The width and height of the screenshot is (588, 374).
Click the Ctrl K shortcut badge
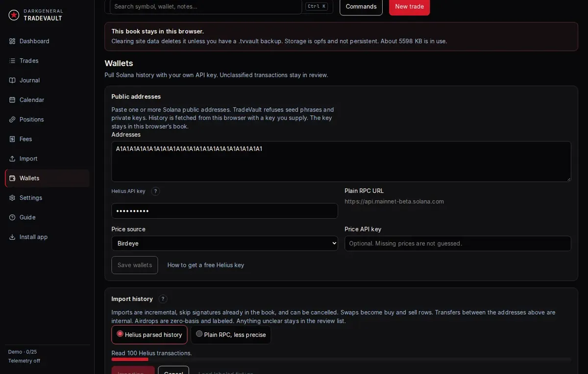coord(316,6)
